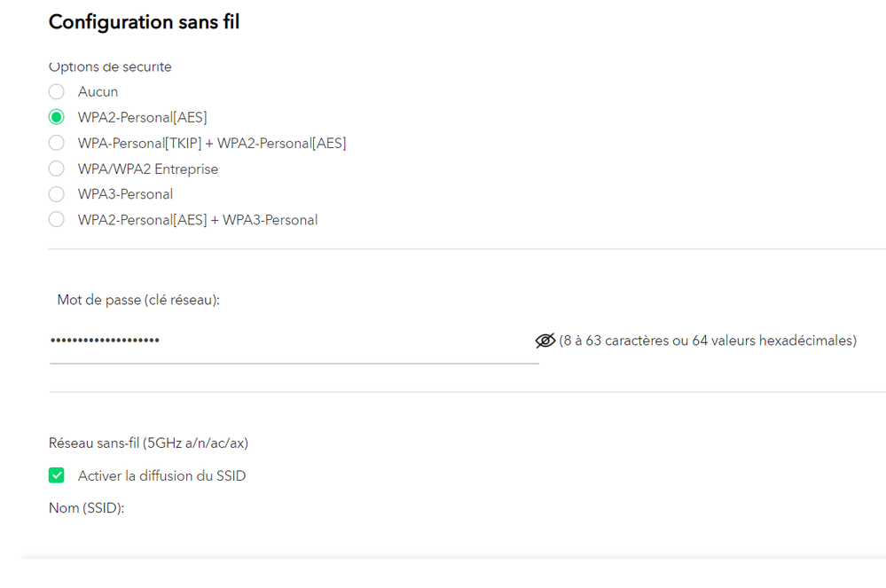This screenshot has width=886, height=588.
Task: Toggle password visibility eye icon
Action: click(545, 341)
